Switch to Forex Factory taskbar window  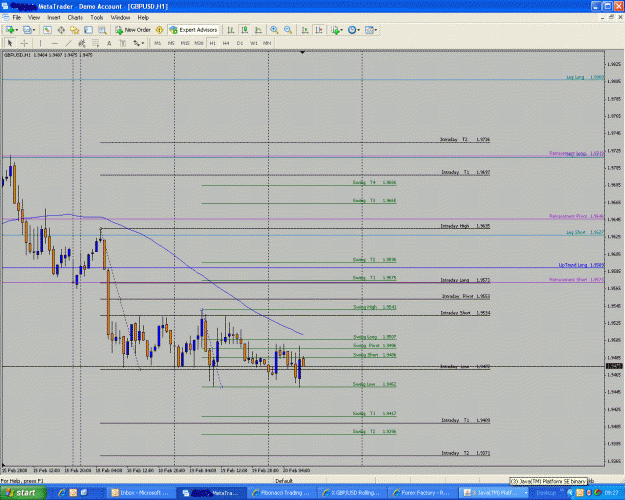[421, 493]
